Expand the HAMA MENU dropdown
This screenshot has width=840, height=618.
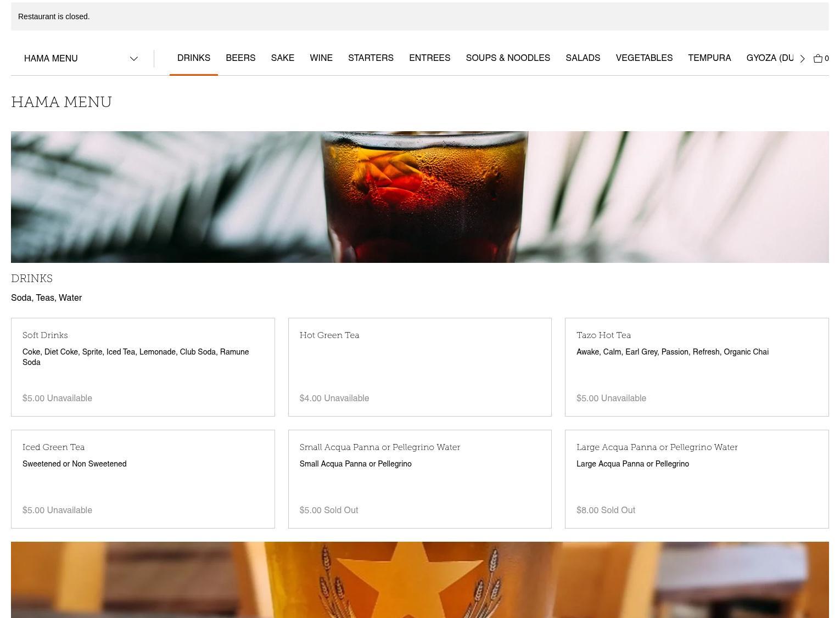pos(81,58)
